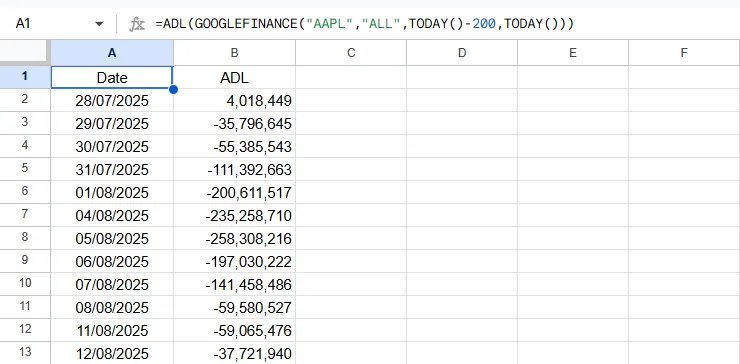The width and height of the screenshot is (740, 364).
Task: Open the Name box dropdown arrow
Action: click(x=99, y=24)
